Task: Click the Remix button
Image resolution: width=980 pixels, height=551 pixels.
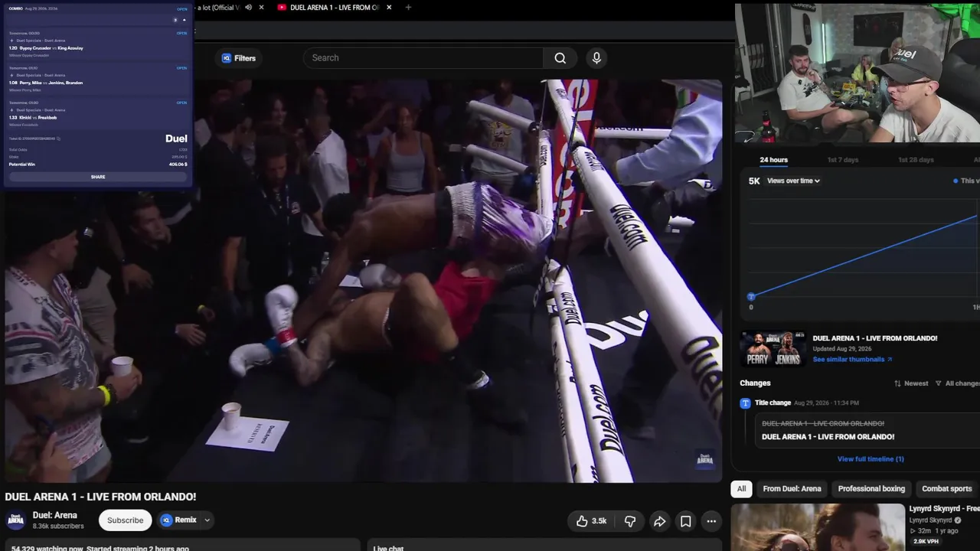Action: pos(179,520)
